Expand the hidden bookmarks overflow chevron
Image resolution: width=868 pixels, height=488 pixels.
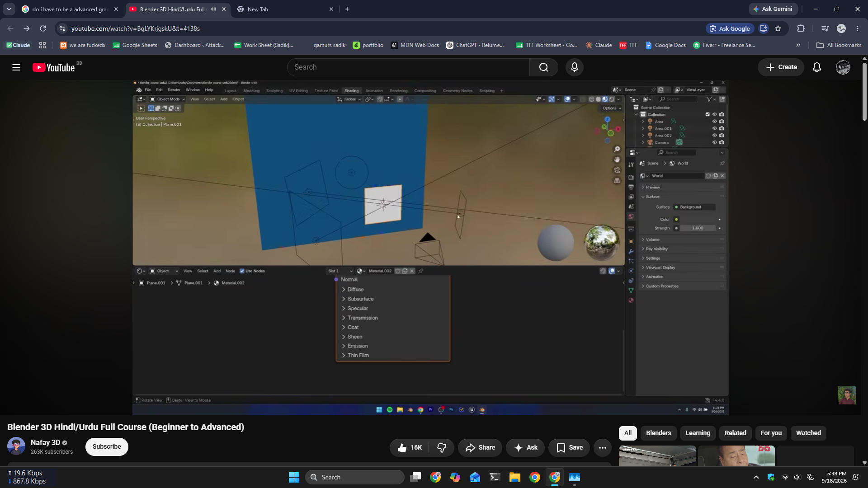(x=798, y=45)
